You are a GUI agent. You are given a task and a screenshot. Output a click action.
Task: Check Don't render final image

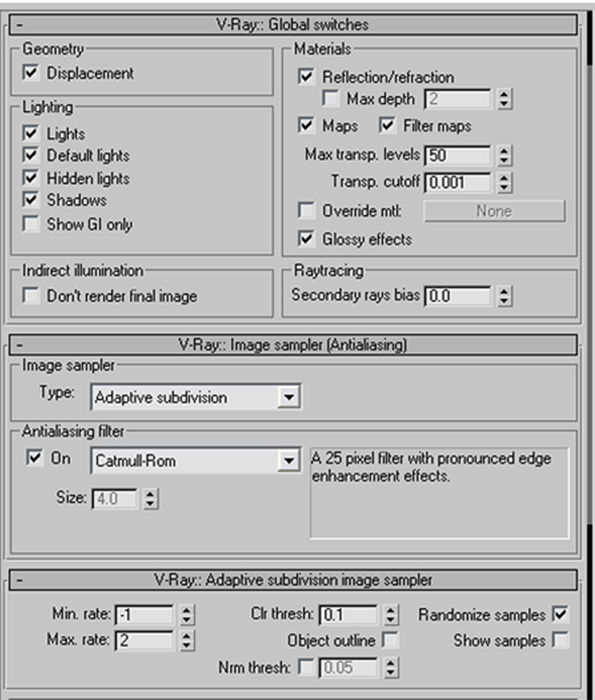[x=31, y=296]
